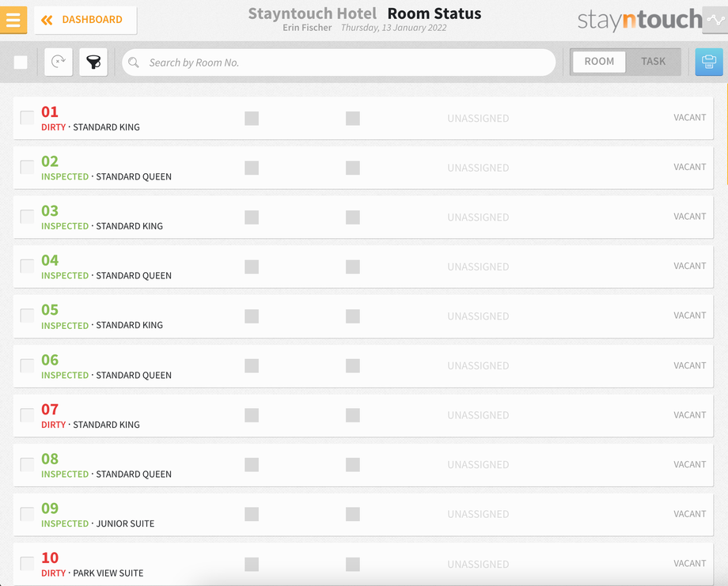The height and width of the screenshot is (586, 728).
Task: Click VACANT label in room 02 row
Action: click(690, 167)
